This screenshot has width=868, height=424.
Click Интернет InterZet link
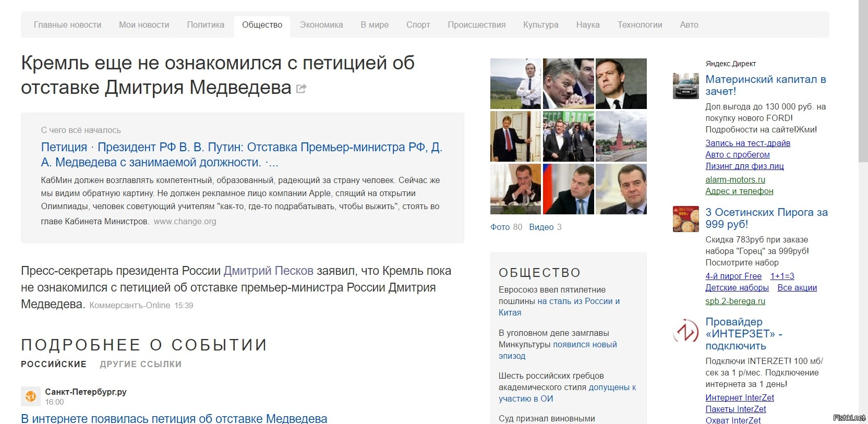point(740,397)
